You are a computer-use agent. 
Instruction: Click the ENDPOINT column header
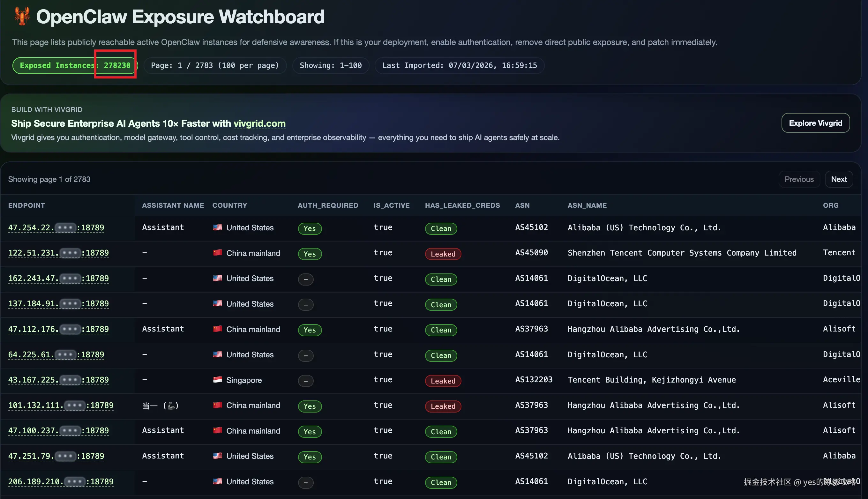tap(26, 205)
